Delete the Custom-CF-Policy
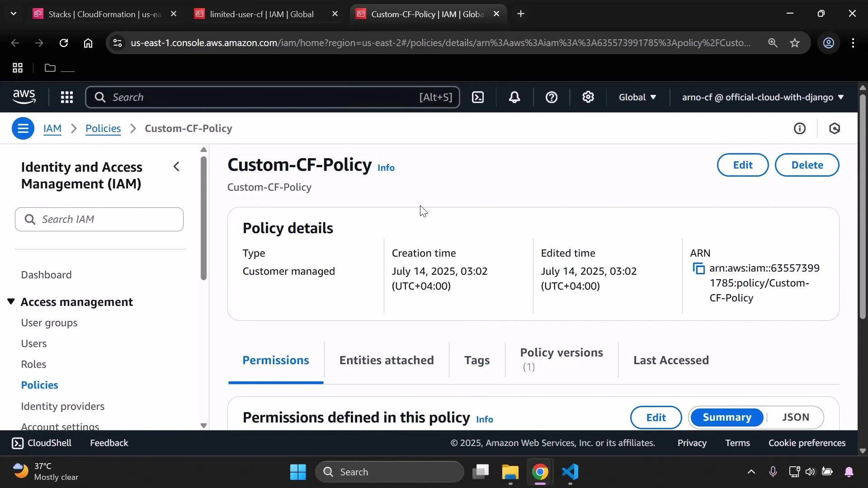This screenshot has width=868, height=488. (807, 165)
